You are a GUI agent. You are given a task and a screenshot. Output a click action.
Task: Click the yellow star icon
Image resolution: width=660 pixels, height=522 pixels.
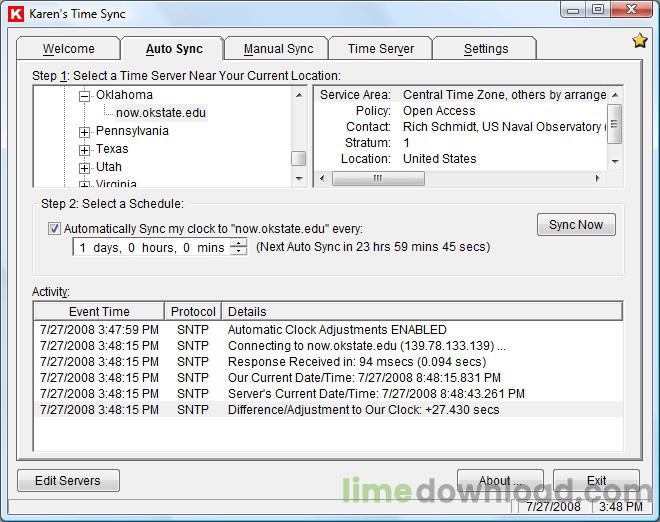coord(639,41)
